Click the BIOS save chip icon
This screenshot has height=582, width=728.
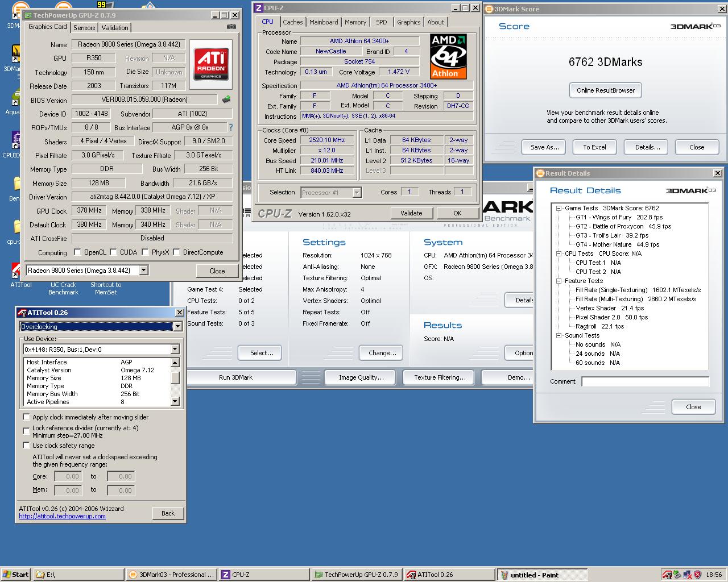coord(226,99)
